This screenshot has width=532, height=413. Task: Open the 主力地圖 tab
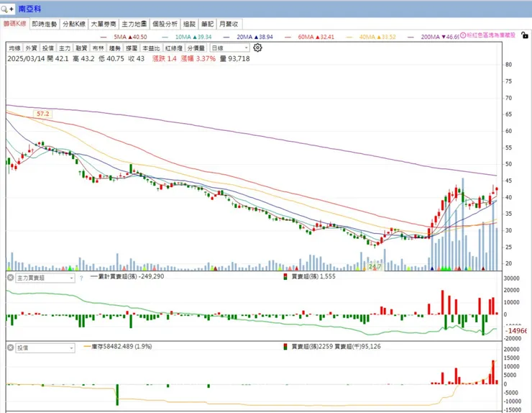click(x=134, y=24)
